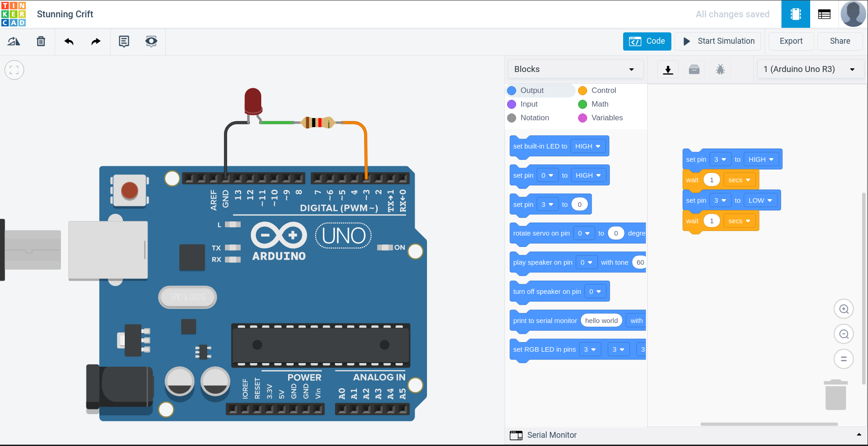Image resolution: width=868 pixels, height=446 pixels.
Task: Open secs dropdown in first wait block
Action: click(740, 180)
